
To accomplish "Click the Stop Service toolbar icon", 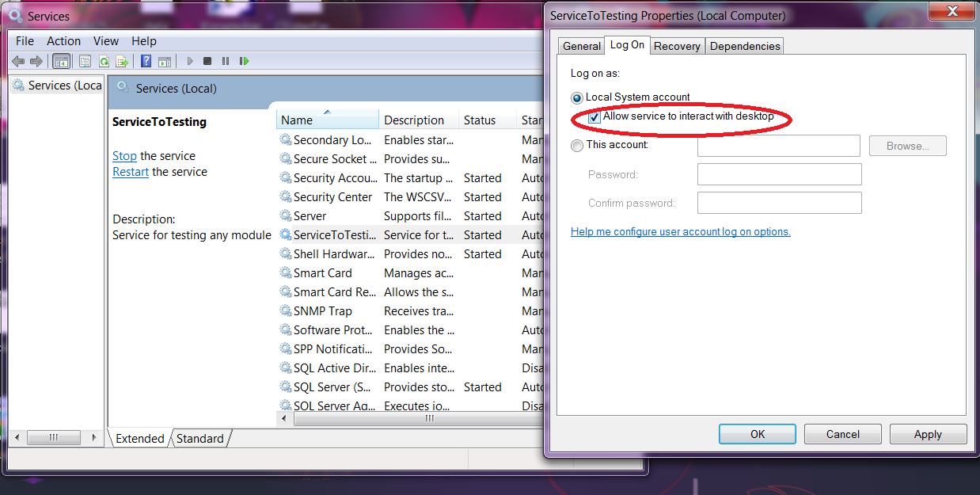I will click(207, 61).
